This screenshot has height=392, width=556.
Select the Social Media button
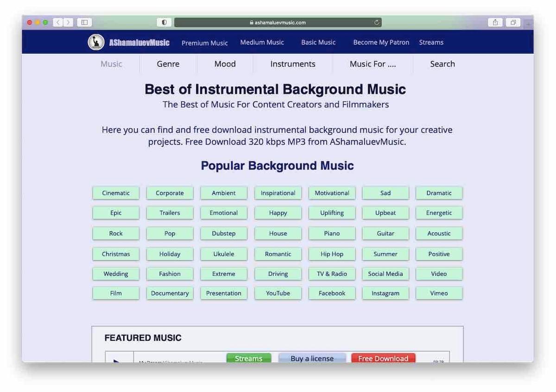coord(385,274)
